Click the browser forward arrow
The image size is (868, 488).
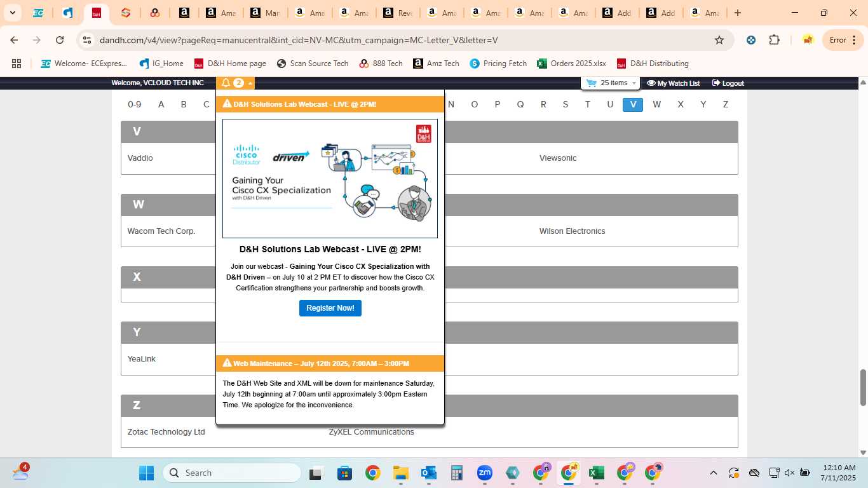click(37, 40)
